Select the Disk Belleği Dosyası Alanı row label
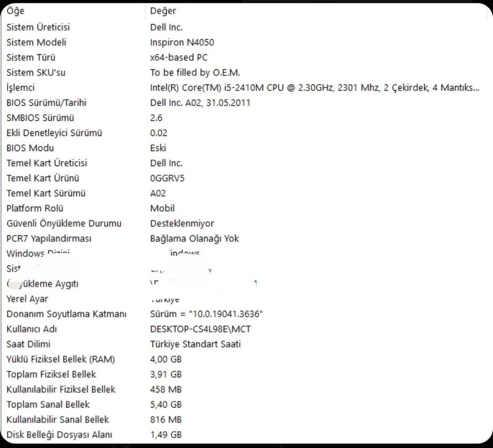Viewport: 493px width, 448px height. [x=59, y=434]
